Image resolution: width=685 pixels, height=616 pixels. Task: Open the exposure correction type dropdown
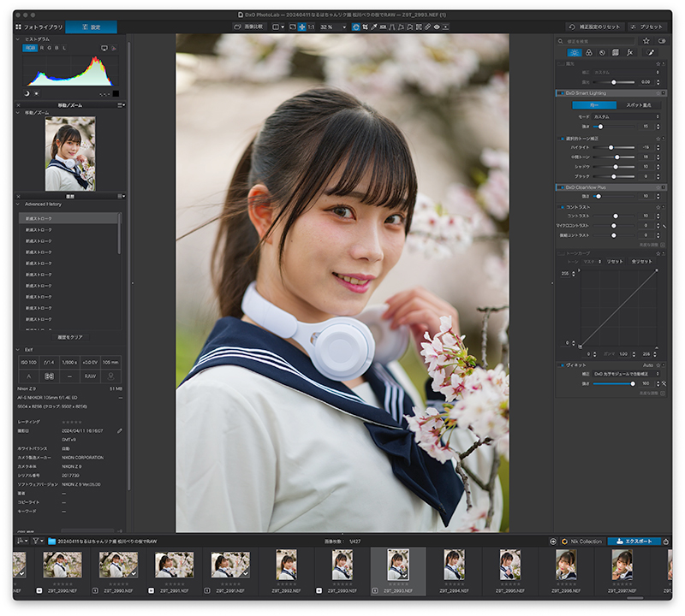coord(626,73)
